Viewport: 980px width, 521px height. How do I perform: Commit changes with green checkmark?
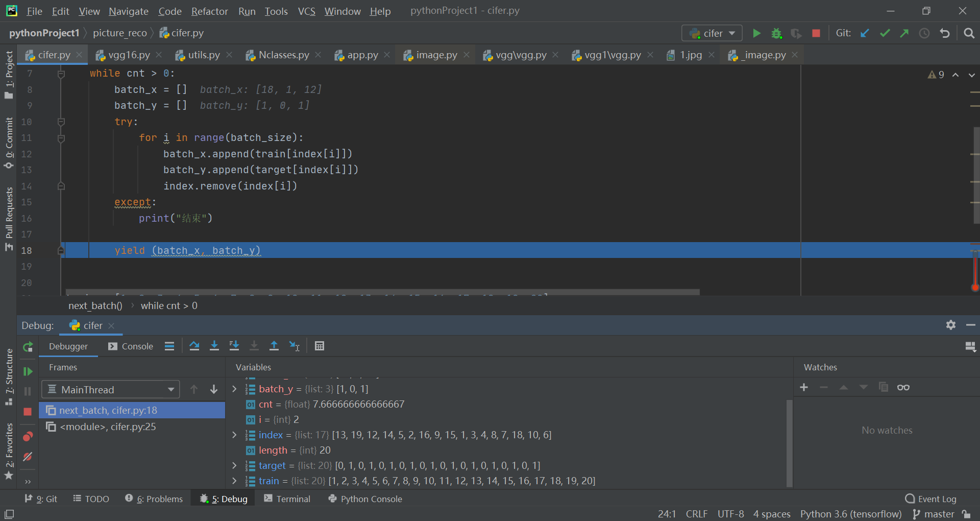click(885, 33)
